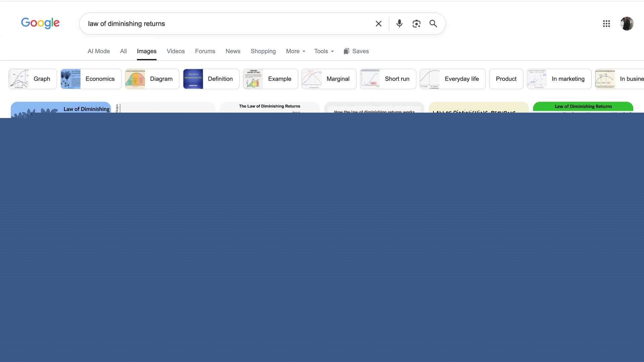The image size is (644, 362).
Task: Open Saves bookmark collection
Action: [x=356, y=51]
